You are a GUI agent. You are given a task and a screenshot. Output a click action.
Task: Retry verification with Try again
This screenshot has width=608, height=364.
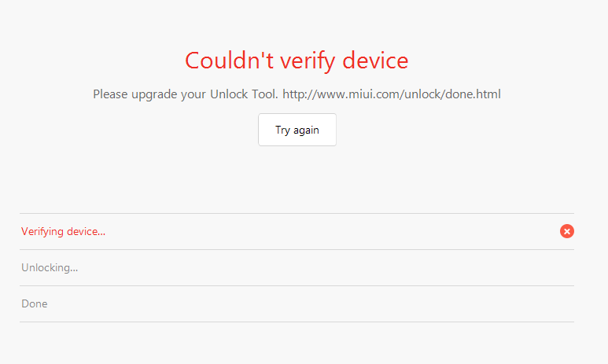pos(297,130)
